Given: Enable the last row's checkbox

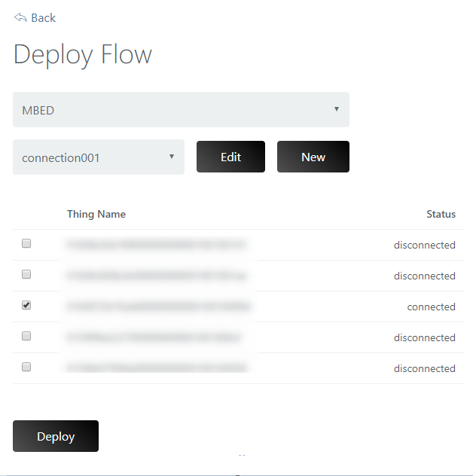Looking at the screenshot, I should tap(26, 367).
